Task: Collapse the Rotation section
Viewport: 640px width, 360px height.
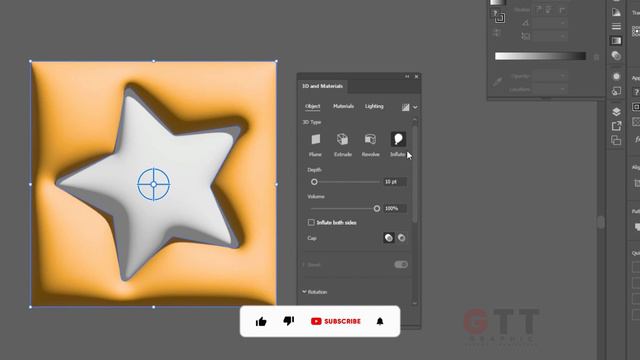Action: pyautogui.click(x=304, y=292)
